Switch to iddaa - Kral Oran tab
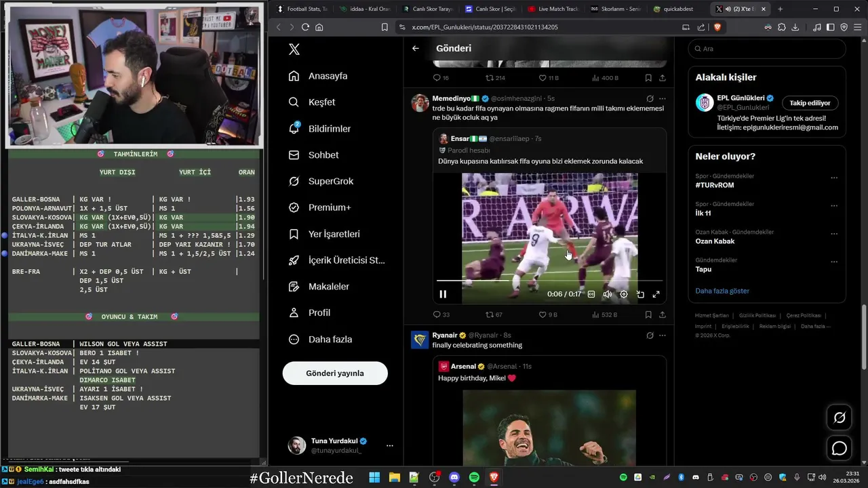868x488 pixels. [365, 9]
